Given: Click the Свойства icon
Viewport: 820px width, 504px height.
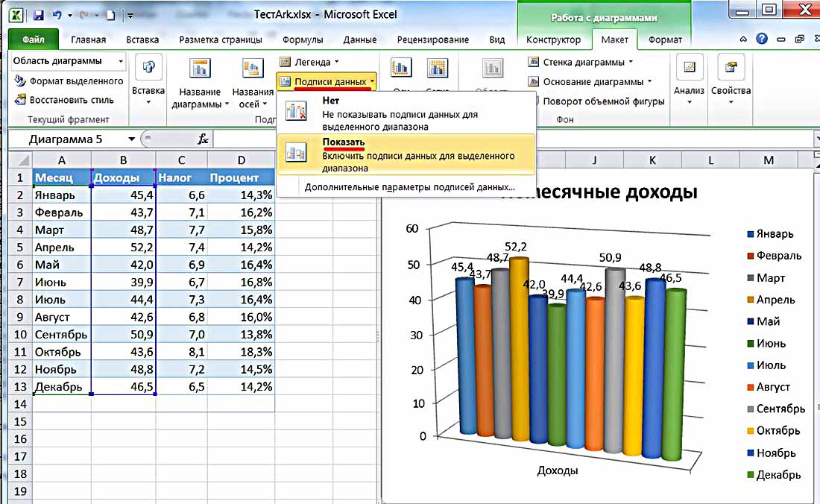Looking at the screenshot, I should 731,67.
